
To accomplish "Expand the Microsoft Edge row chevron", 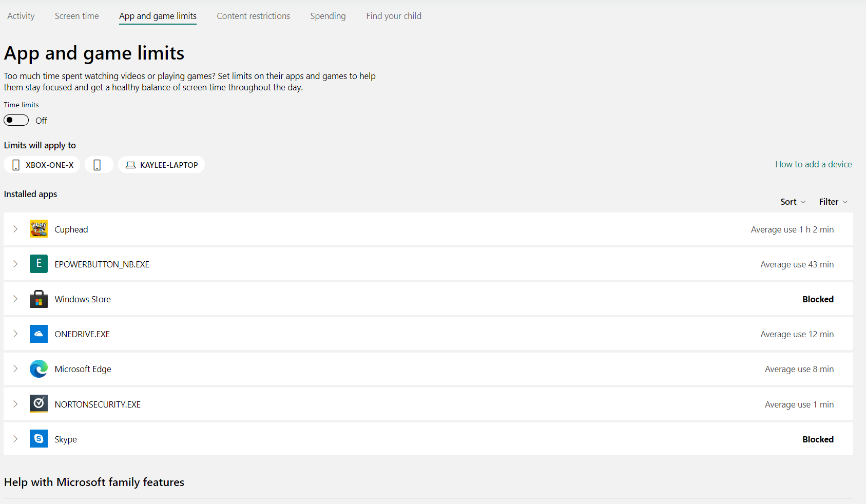I will pyautogui.click(x=15, y=369).
